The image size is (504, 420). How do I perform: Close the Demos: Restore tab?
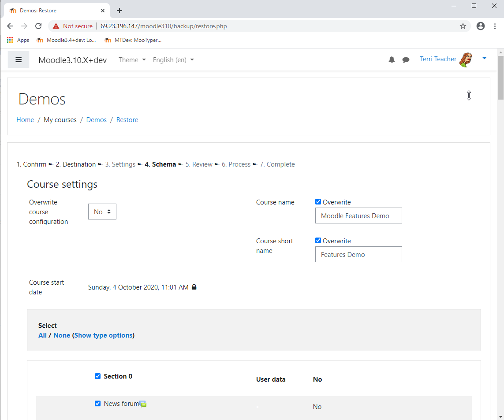tap(103, 11)
